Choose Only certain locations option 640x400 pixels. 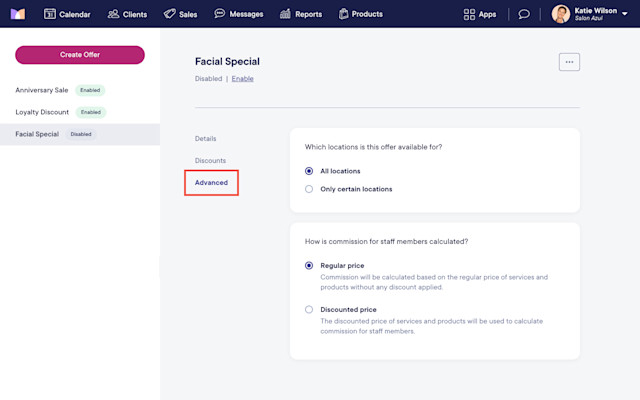tap(309, 189)
